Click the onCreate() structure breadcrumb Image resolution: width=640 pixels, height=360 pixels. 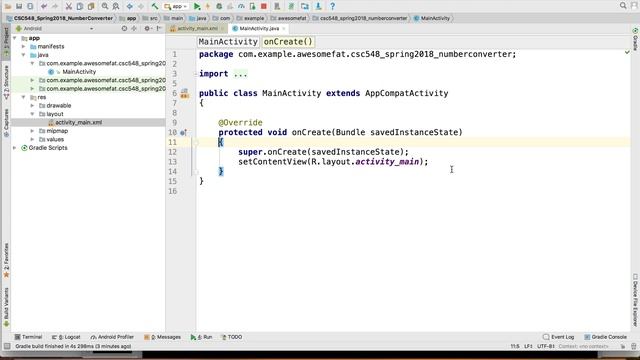coord(288,42)
